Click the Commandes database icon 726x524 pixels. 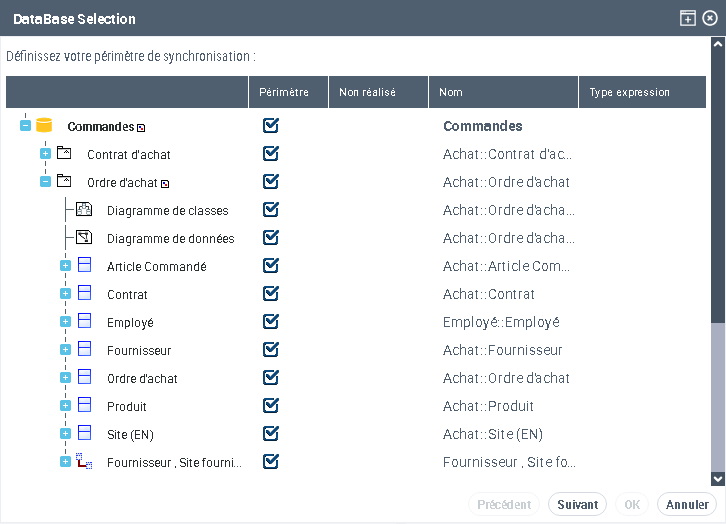(44, 126)
